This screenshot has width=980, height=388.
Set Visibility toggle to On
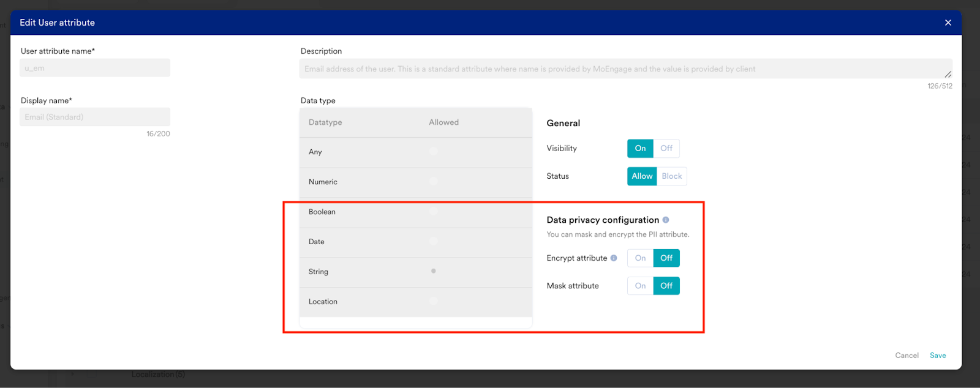[640, 149]
